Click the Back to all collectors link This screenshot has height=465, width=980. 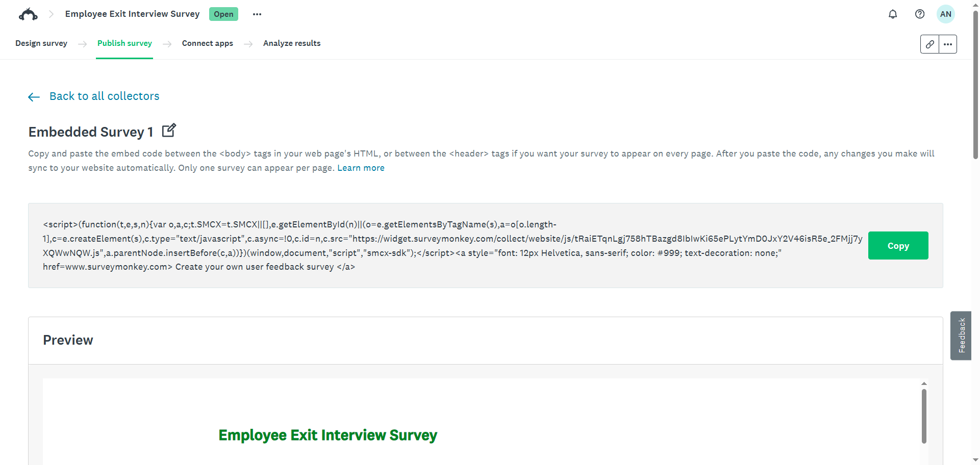tap(105, 96)
